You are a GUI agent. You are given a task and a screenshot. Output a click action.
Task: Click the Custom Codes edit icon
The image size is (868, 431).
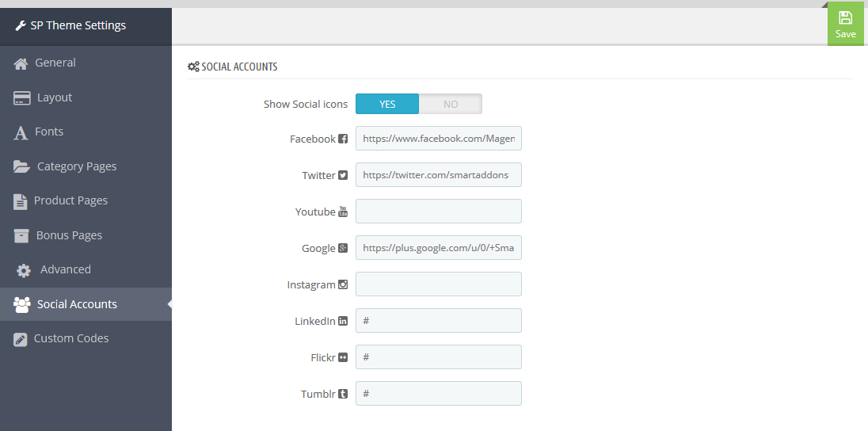point(20,339)
